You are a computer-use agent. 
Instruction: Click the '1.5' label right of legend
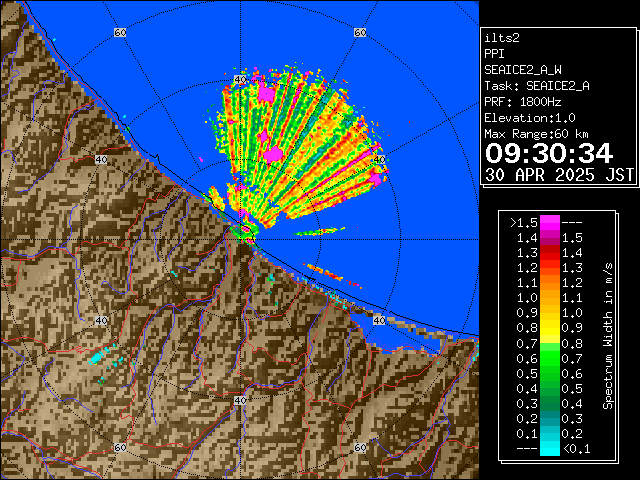pos(572,238)
